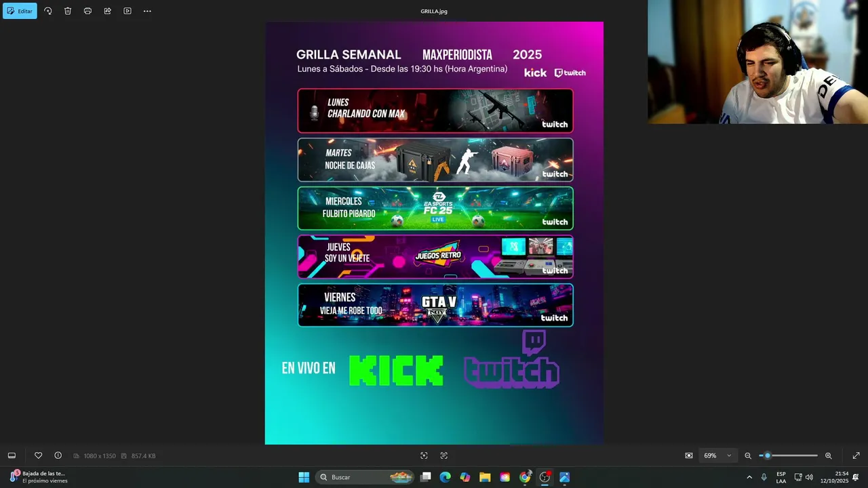Click the GRILLA weekly schedule image
This screenshot has width=868, height=488.
point(434,233)
